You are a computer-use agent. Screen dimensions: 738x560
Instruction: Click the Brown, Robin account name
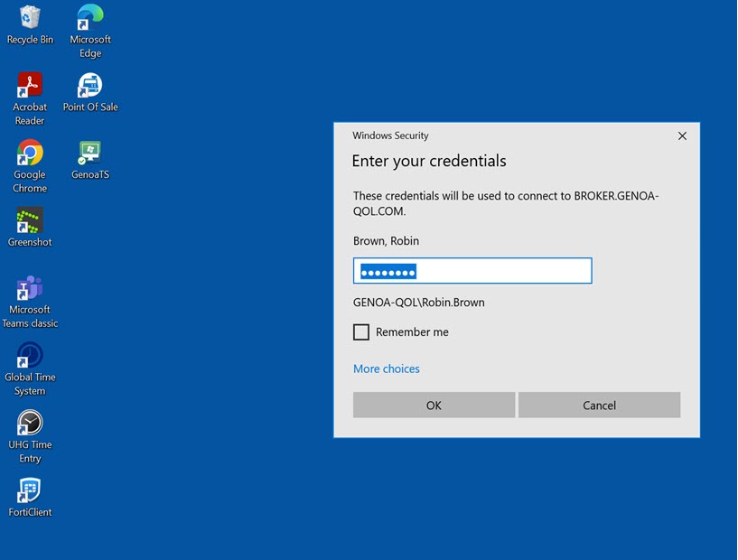387,241
